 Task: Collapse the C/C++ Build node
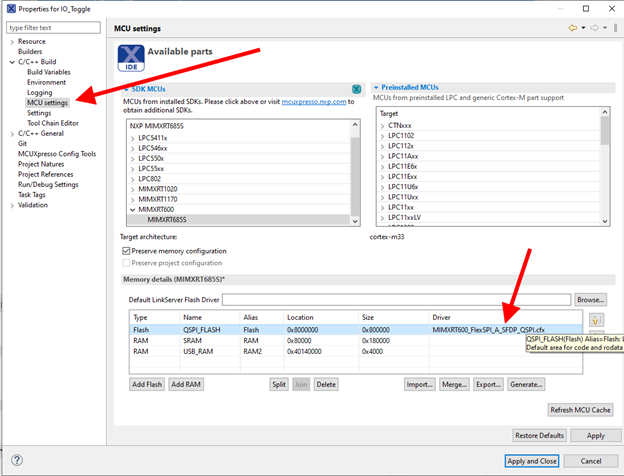12,62
